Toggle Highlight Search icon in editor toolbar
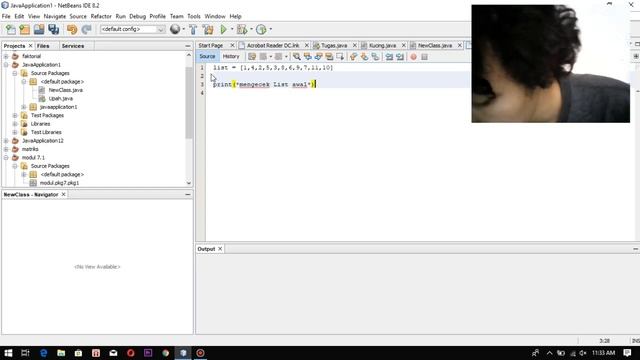Screen dimensions: 640x360 (329, 57)
